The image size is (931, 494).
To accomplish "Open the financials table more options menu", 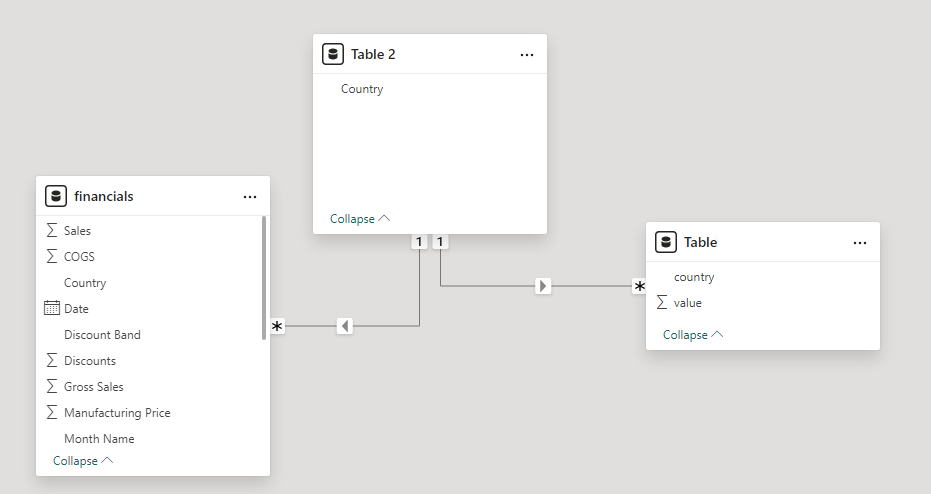I will pos(250,197).
